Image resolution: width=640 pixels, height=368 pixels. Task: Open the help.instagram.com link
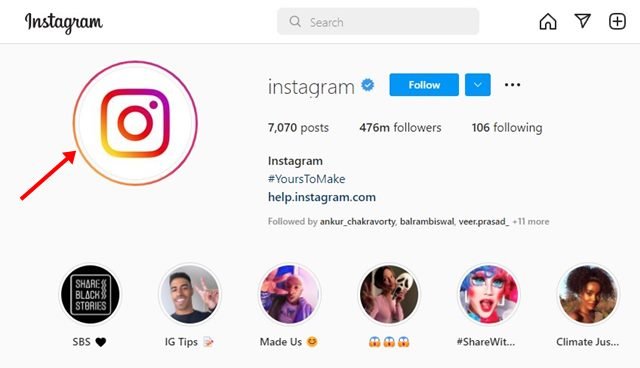point(322,197)
